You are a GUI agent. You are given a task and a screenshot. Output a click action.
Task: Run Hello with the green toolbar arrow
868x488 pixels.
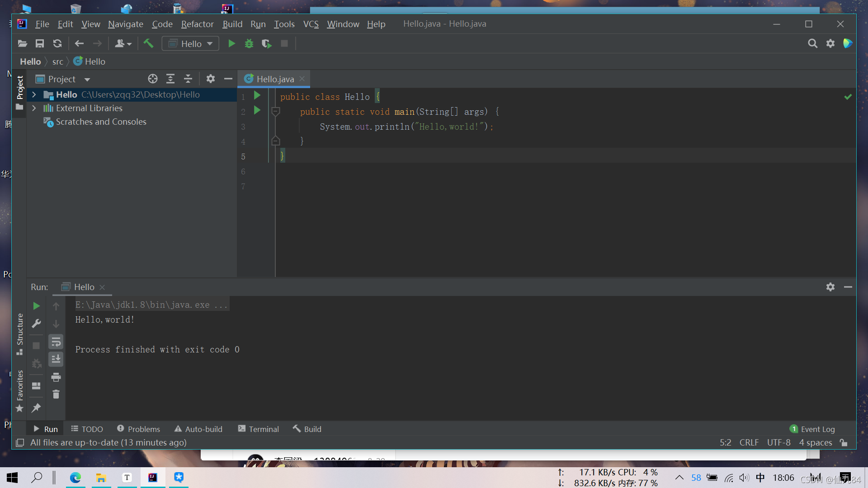pos(231,43)
